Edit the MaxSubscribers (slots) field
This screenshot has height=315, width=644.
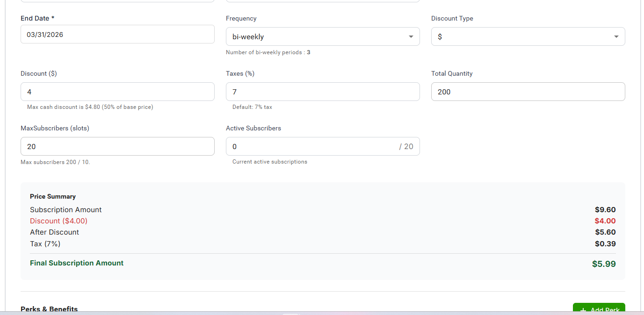point(117,147)
